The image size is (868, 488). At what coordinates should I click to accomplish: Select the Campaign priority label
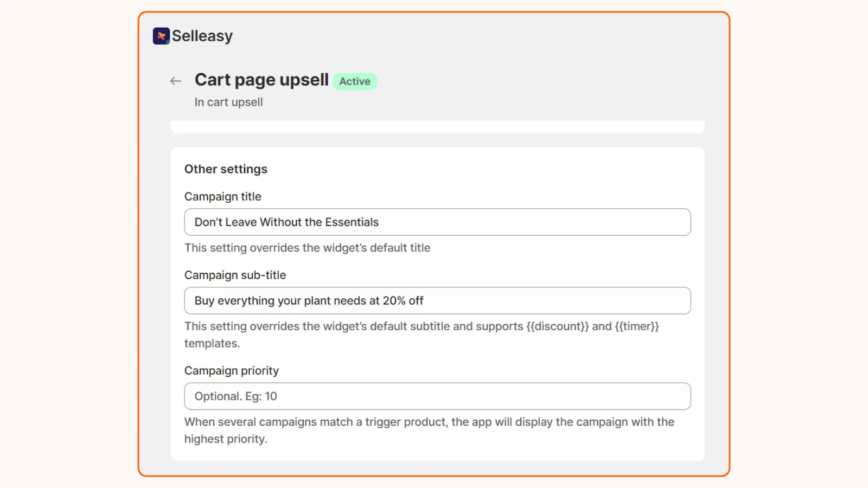point(232,370)
